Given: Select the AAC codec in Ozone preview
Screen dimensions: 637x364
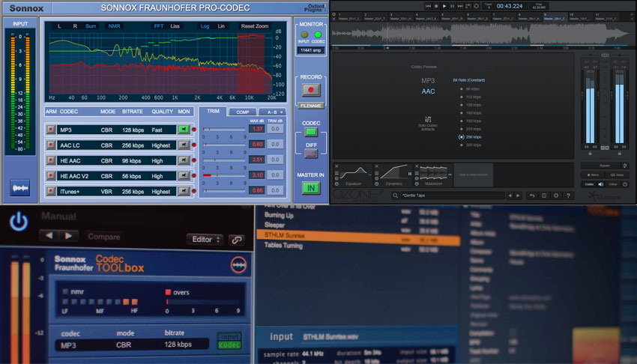Looking at the screenshot, I should pos(428,91).
